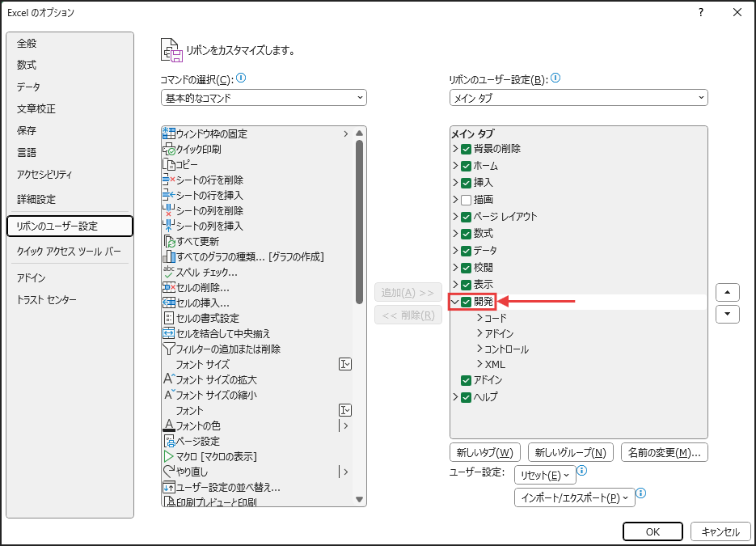Choose the シートの列を削除 icon

169,211
